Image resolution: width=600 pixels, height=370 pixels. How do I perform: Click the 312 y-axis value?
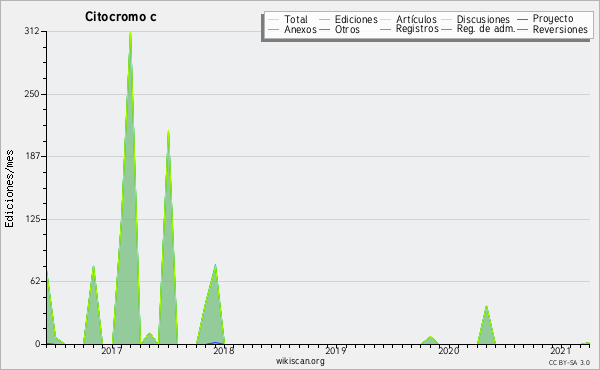pos(32,31)
